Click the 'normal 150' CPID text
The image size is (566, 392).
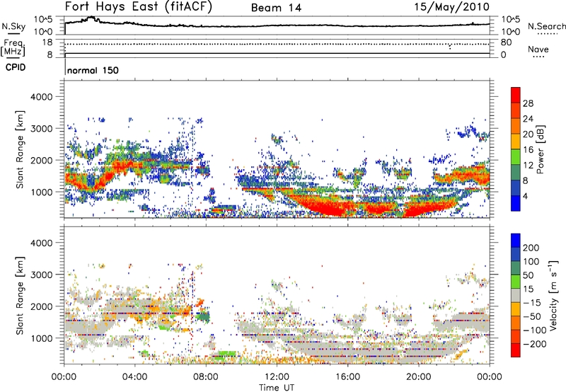[93, 70]
